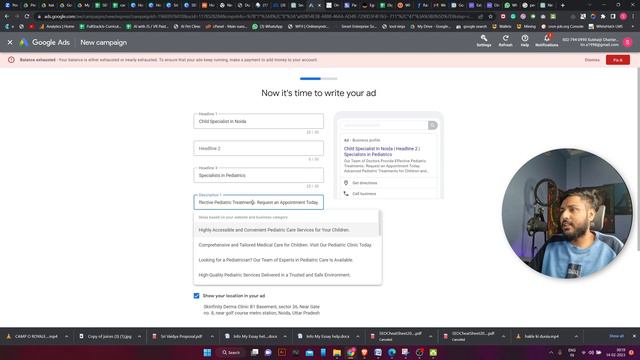Close the downloads bar with the X
Screen dimensions: 640x360
tap(634, 336)
